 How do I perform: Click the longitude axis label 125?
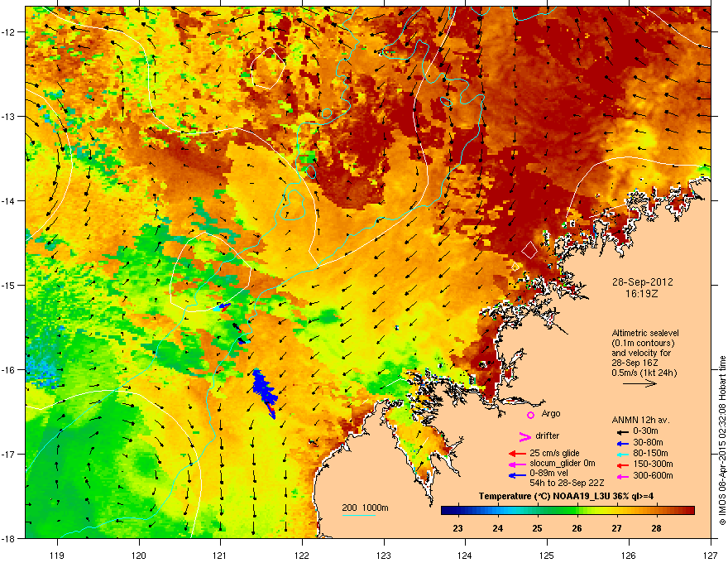pos(547,555)
